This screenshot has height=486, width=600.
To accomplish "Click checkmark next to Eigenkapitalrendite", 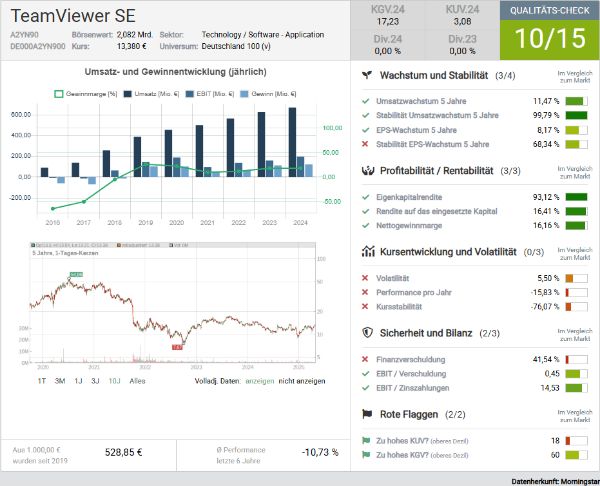I will [x=365, y=197].
